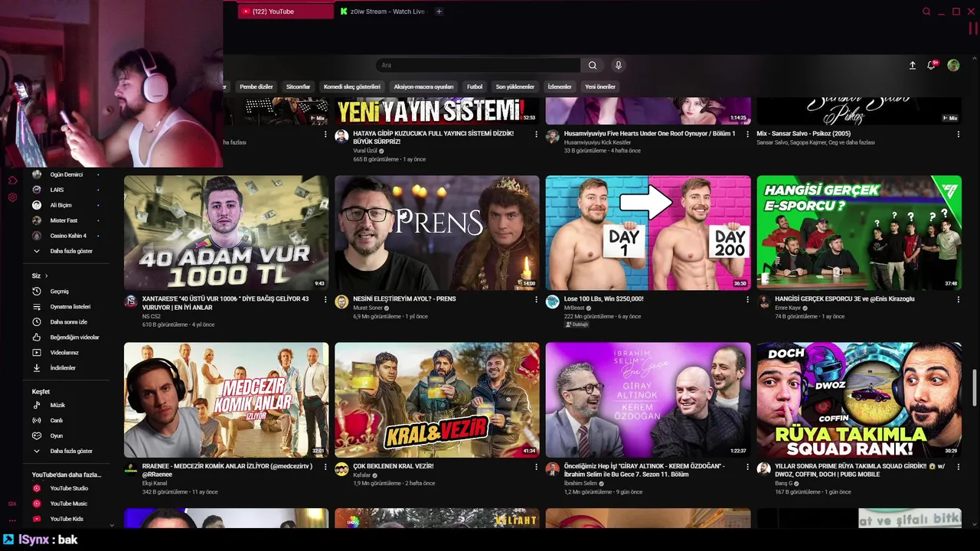Open İndirilenler download icon
This screenshot has height=551, width=980.
click(x=36, y=368)
